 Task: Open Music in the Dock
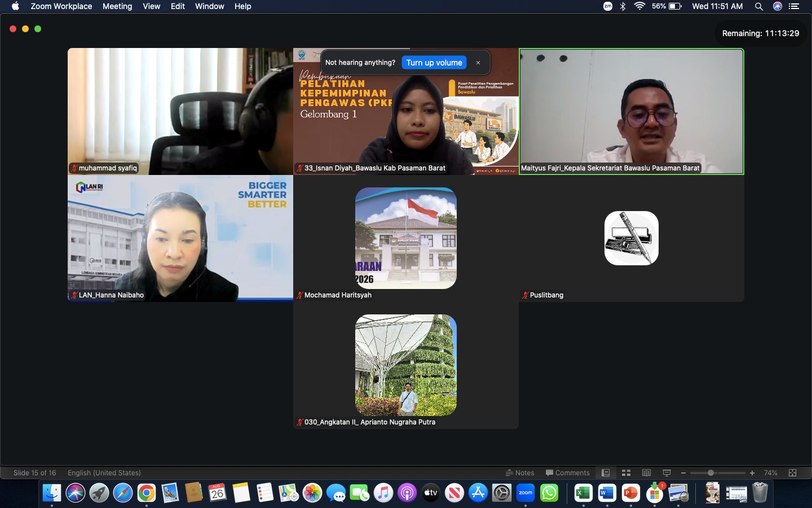383,493
